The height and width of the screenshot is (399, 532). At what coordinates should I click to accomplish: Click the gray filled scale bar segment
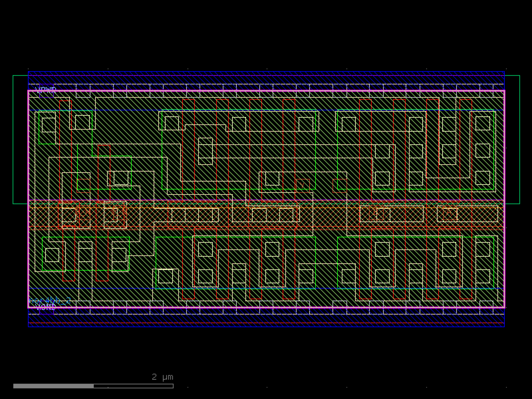(x=53, y=386)
